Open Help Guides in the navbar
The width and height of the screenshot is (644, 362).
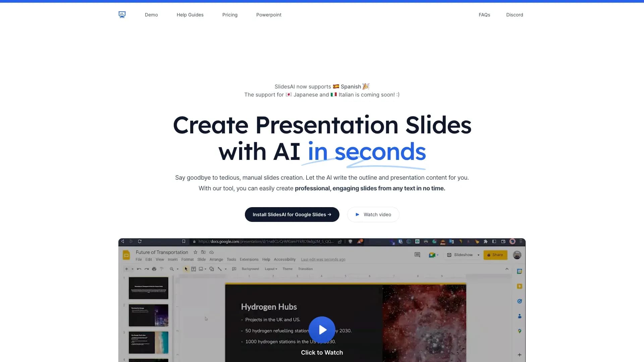(x=190, y=15)
